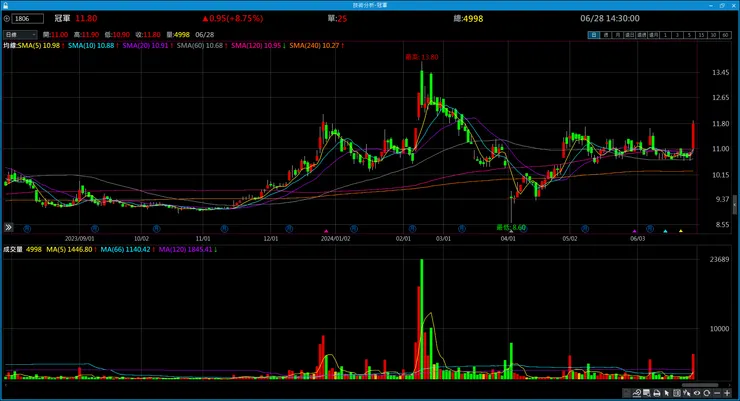
Task: Click the magenta triangle marker before 2024/01/02
Action: pyautogui.click(x=326, y=231)
